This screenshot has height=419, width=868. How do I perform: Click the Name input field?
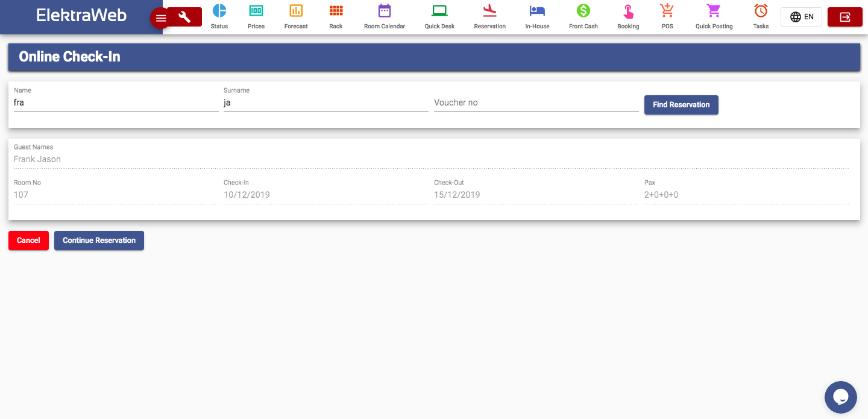[x=116, y=103]
